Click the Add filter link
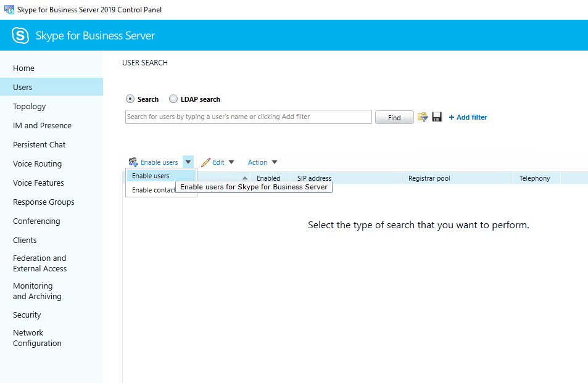Image resolution: width=588 pixels, height=383 pixels. click(468, 117)
